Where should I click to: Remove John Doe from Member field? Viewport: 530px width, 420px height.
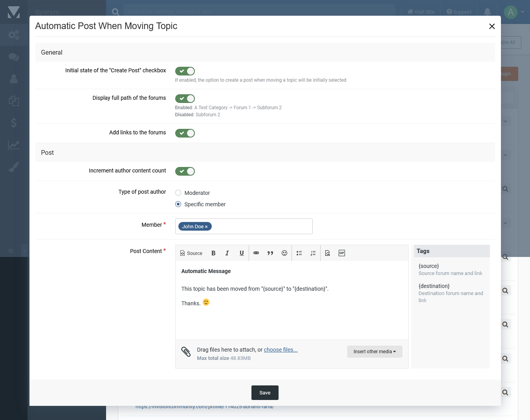[x=206, y=227]
